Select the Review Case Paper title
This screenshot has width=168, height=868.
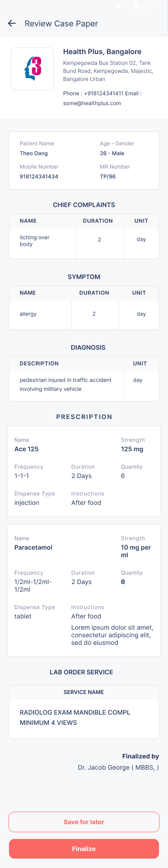[x=61, y=24]
